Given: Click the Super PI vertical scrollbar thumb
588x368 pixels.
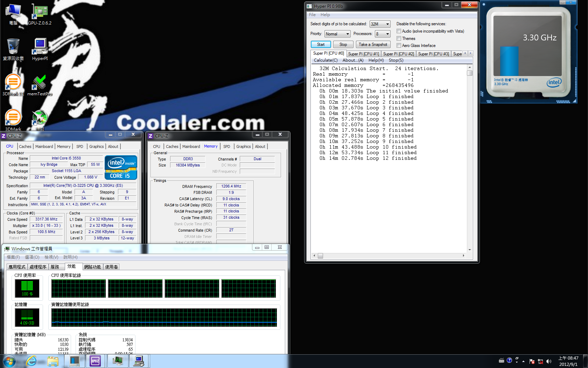Looking at the screenshot, I should [x=470, y=73].
